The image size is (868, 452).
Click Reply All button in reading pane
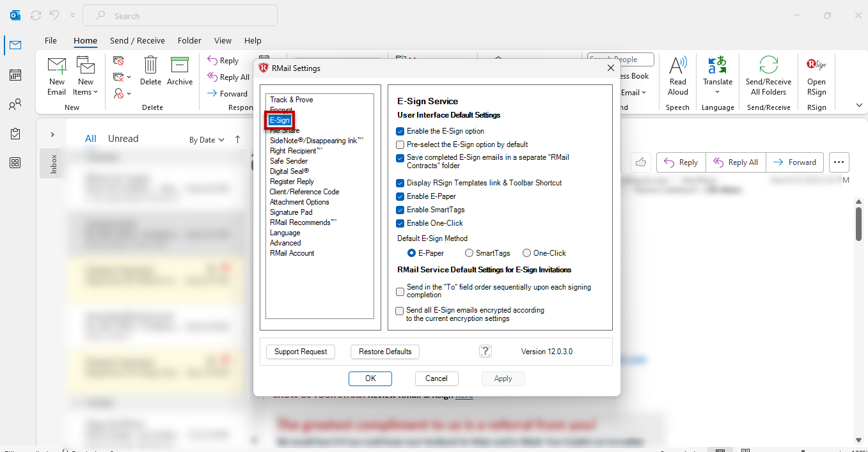tap(736, 162)
